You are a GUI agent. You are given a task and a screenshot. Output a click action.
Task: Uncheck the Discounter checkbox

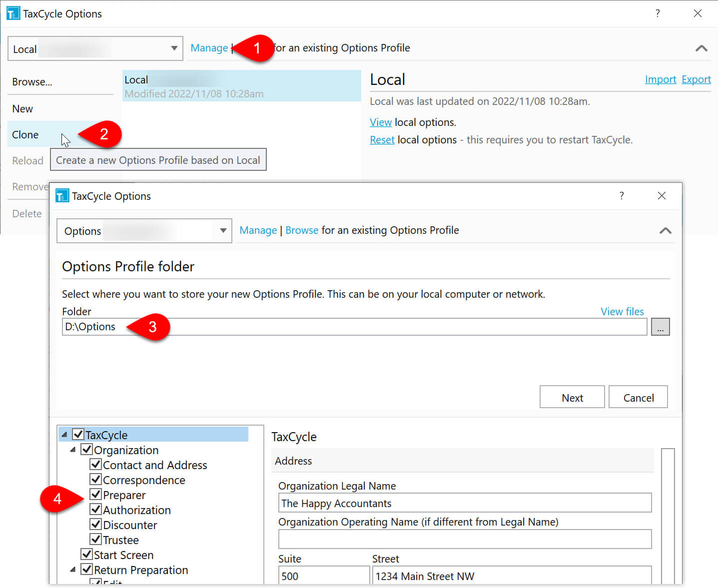coord(95,524)
